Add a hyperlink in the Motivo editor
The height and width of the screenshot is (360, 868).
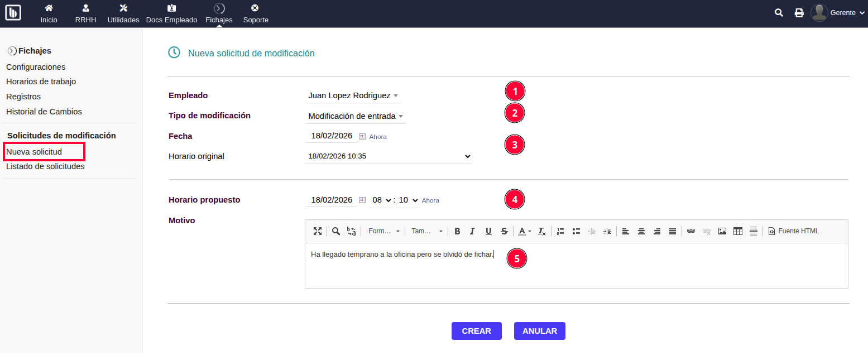[690, 231]
